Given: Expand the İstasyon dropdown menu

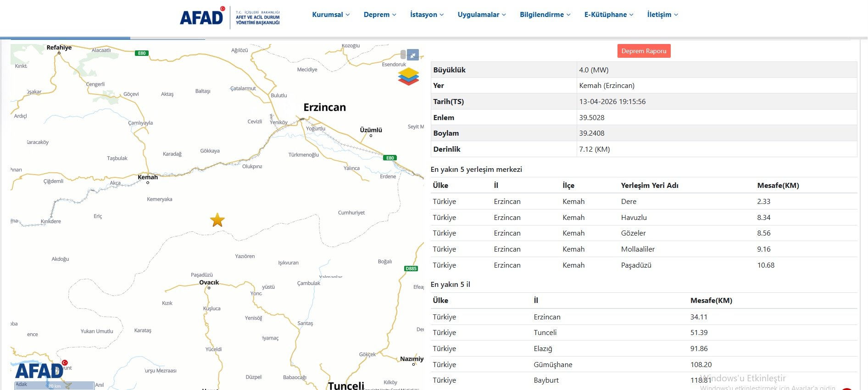Looking at the screenshot, I should [427, 15].
